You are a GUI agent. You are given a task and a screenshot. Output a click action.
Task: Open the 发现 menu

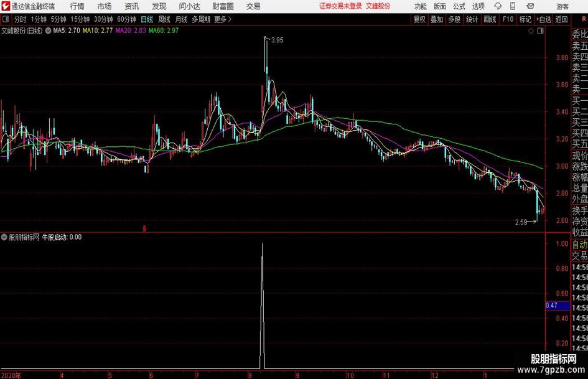click(x=159, y=6)
